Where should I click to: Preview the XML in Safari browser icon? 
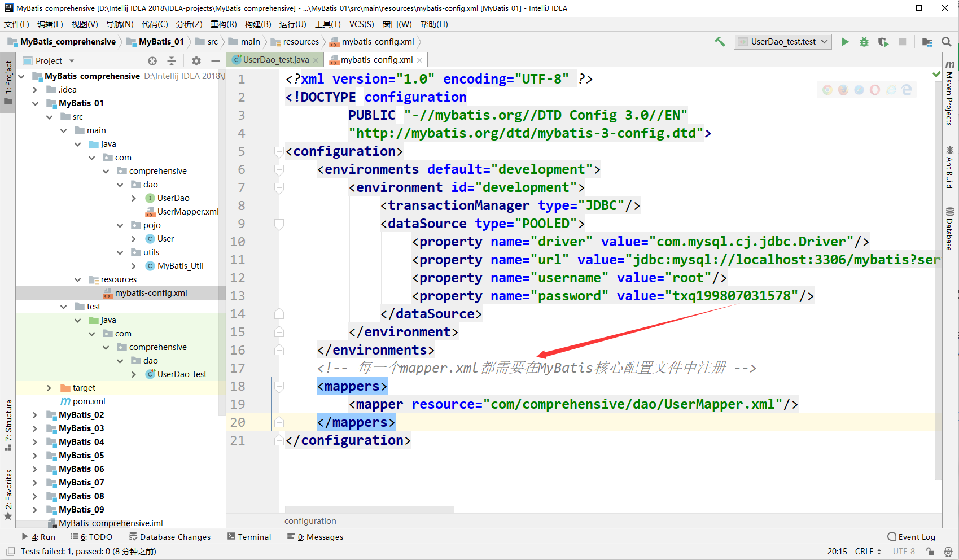point(859,90)
